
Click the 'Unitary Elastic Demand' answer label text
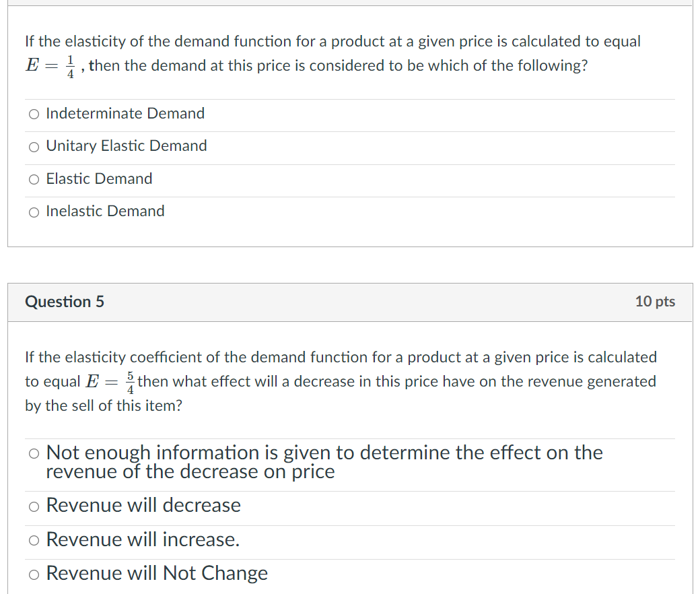(127, 145)
